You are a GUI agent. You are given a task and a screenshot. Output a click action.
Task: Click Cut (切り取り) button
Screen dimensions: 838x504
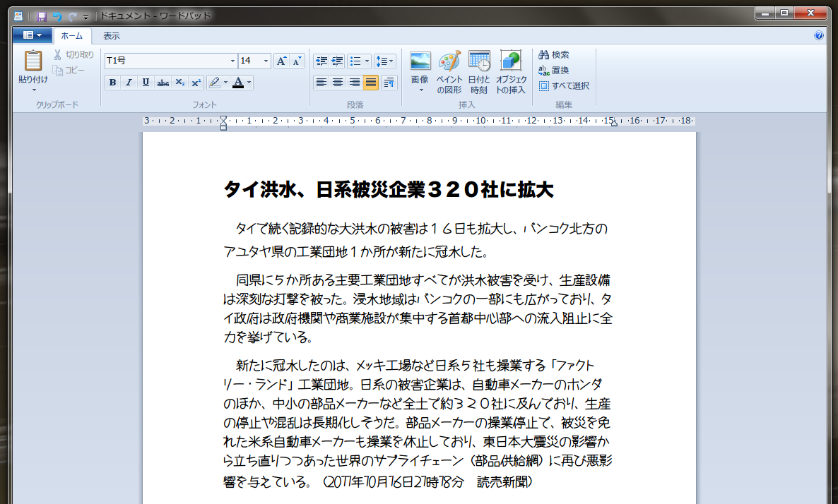[73, 54]
